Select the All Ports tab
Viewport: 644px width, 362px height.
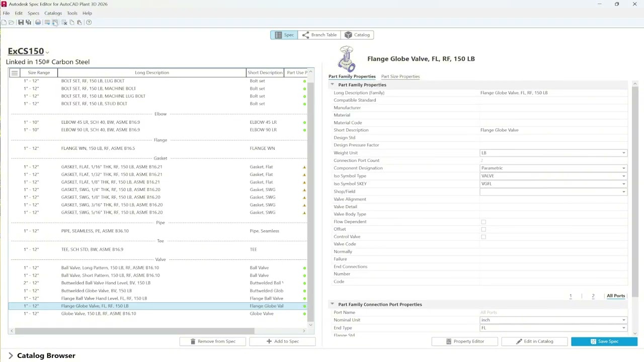coord(616,296)
